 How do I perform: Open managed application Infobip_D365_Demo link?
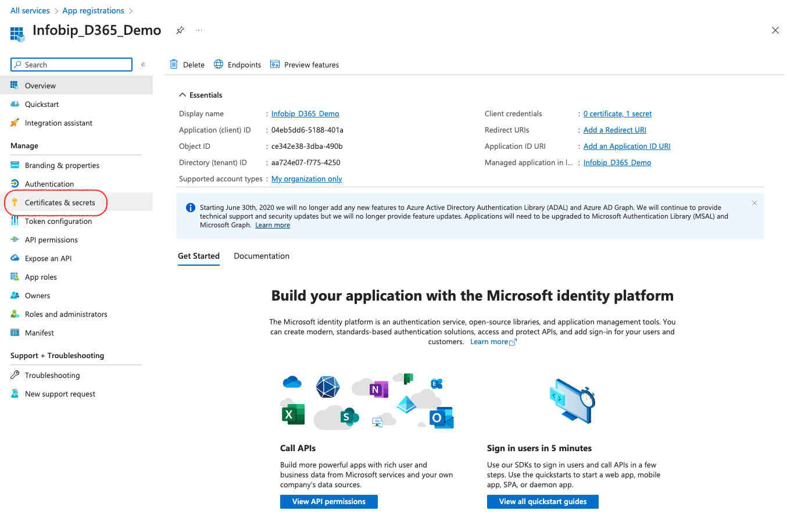point(617,162)
